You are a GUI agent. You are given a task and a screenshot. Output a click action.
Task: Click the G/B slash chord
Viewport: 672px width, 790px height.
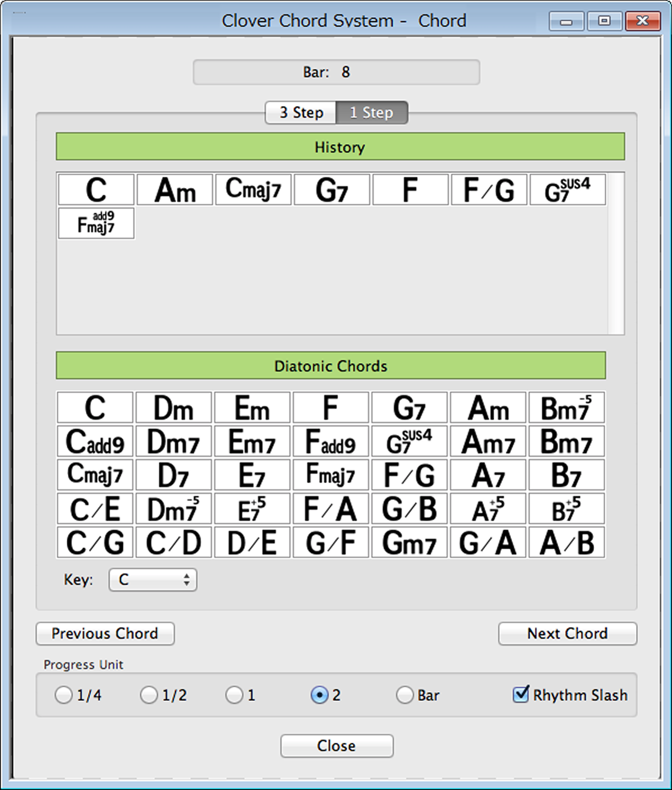(409, 508)
